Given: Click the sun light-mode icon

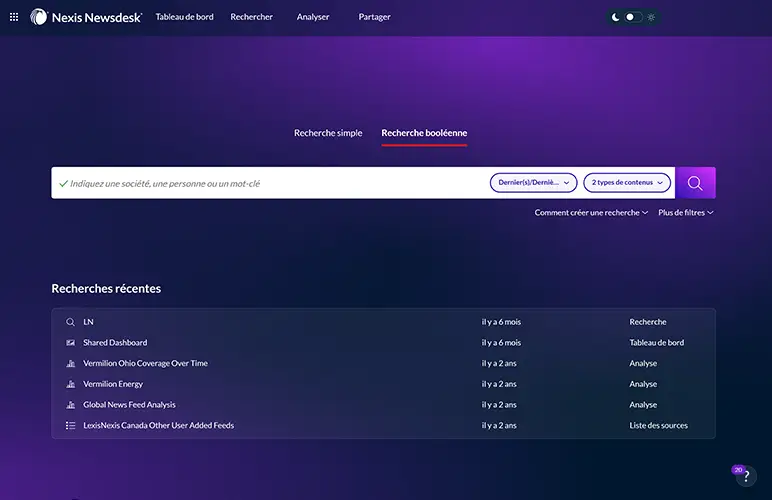Looking at the screenshot, I should click(652, 17).
